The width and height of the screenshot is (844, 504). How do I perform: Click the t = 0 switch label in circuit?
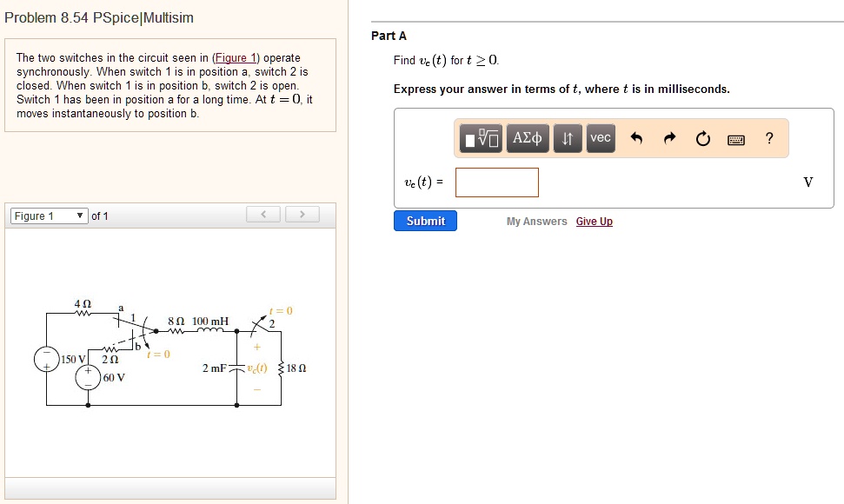click(283, 308)
